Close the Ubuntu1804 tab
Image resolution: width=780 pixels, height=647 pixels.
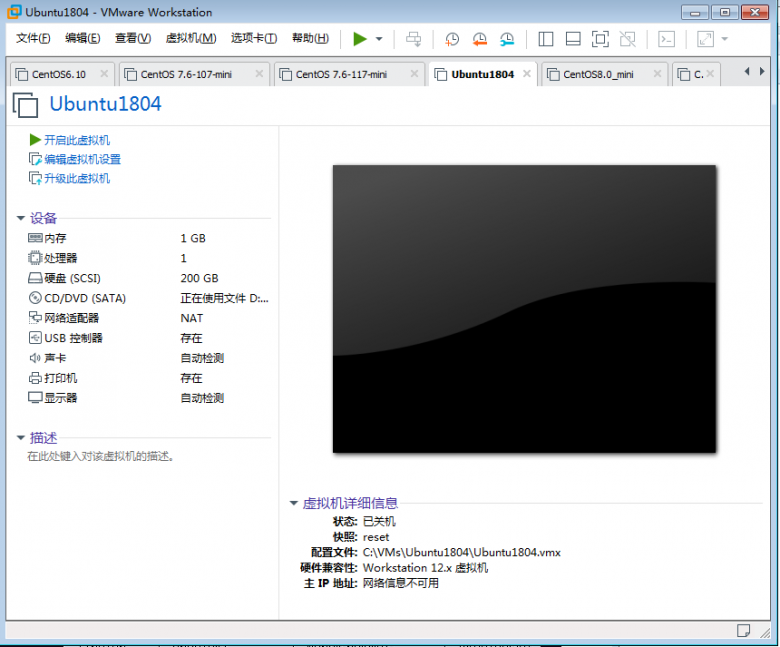pyautogui.click(x=527, y=74)
